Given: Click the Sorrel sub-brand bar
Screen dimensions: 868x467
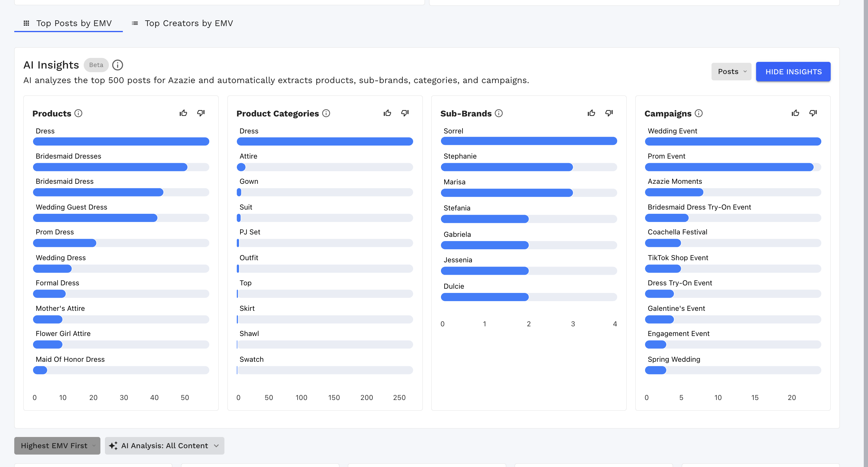Looking at the screenshot, I should (529, 141).
